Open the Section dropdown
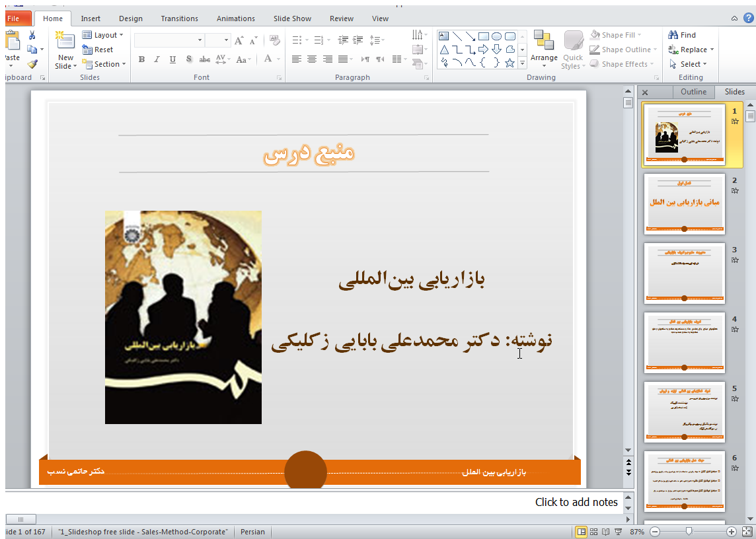The height and width of the screenshot is (539, 756). tap(104, 64)
